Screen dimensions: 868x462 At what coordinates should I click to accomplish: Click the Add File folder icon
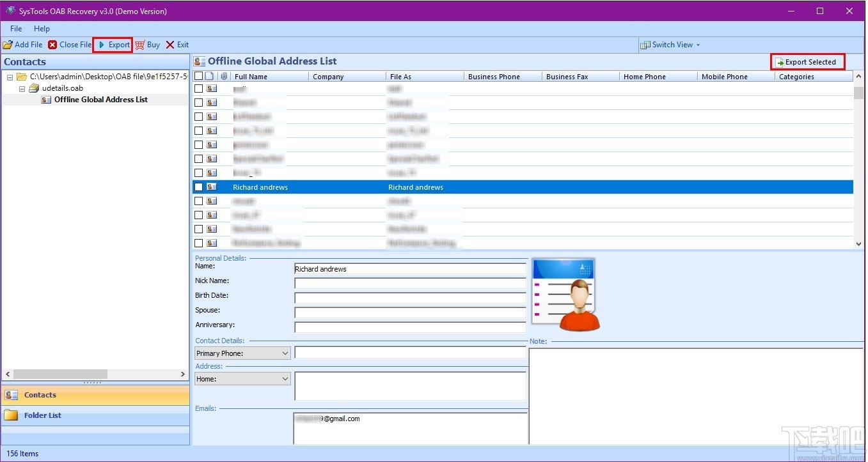(8, 45)
